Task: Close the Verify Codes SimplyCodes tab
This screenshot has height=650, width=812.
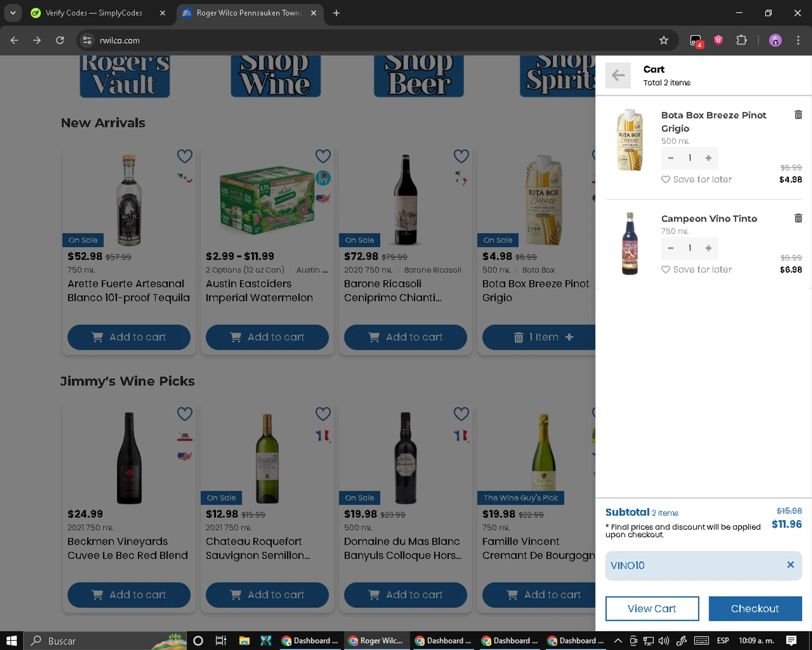Action: pyautogui.click(x=162, y=13)
